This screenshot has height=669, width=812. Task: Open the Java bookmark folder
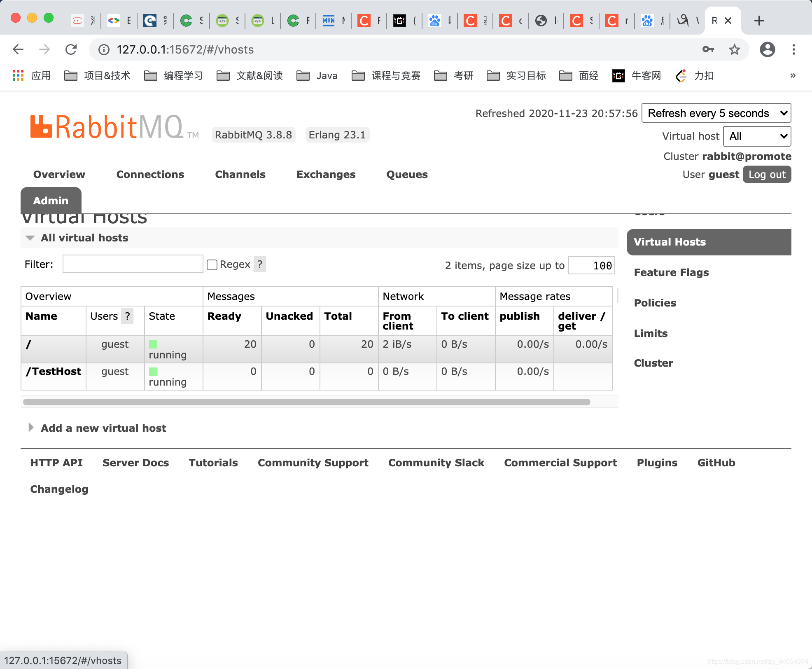click(x=317, y=75)
